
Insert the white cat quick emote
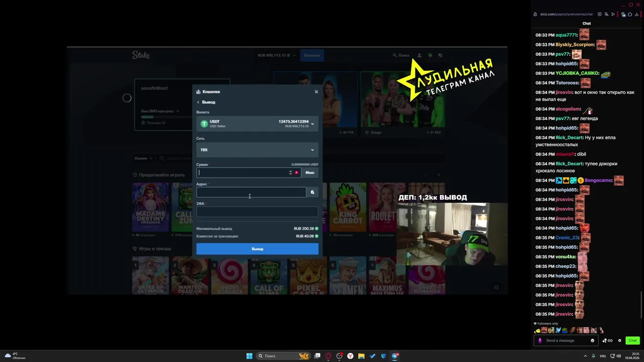[x=594, y=330]
